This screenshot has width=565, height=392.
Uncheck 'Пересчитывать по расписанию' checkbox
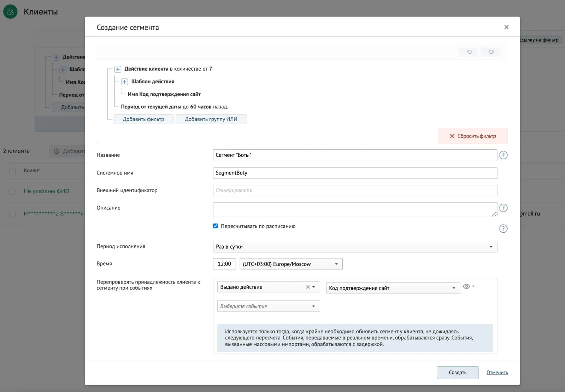(216, 226)
